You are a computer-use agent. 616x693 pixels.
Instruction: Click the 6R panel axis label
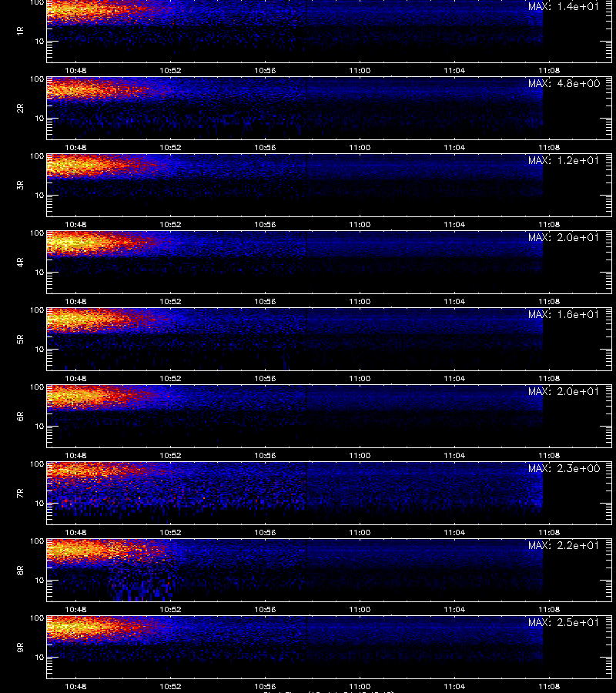20,417
